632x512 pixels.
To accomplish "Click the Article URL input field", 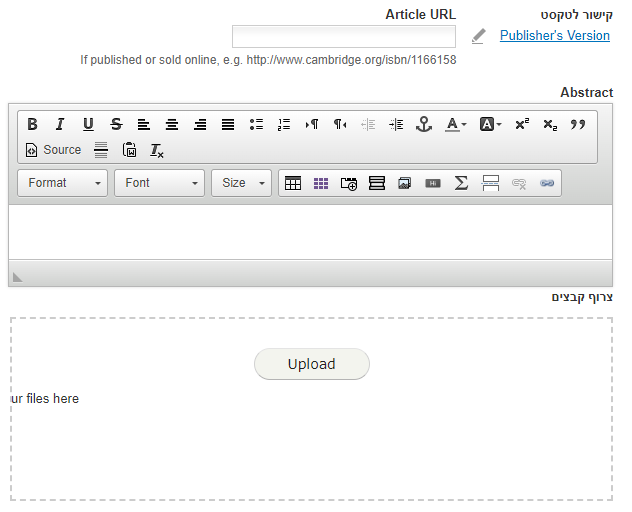I will point(344,36).
